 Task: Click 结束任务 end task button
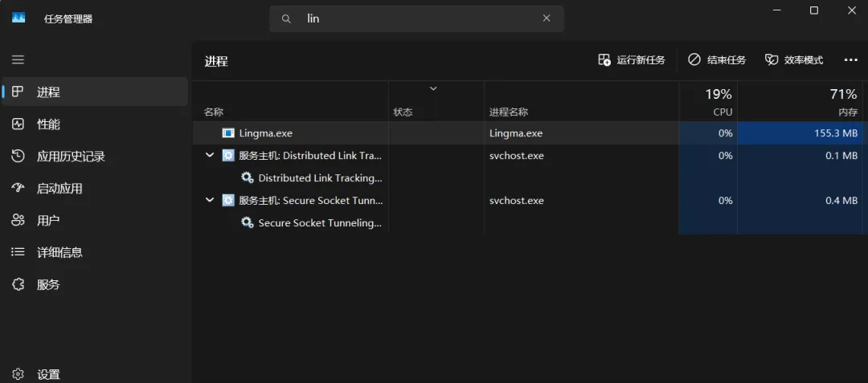pyautogui.click(x=717, y=60)
